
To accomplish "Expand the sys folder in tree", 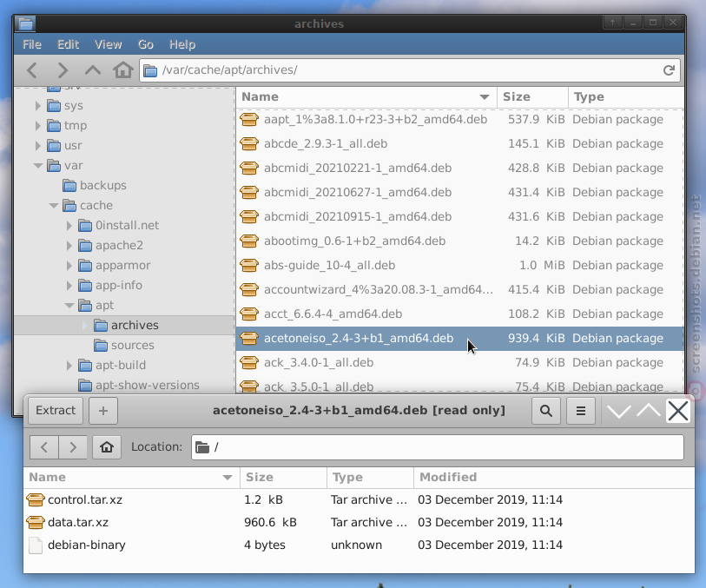I will (x=38, y=106).
